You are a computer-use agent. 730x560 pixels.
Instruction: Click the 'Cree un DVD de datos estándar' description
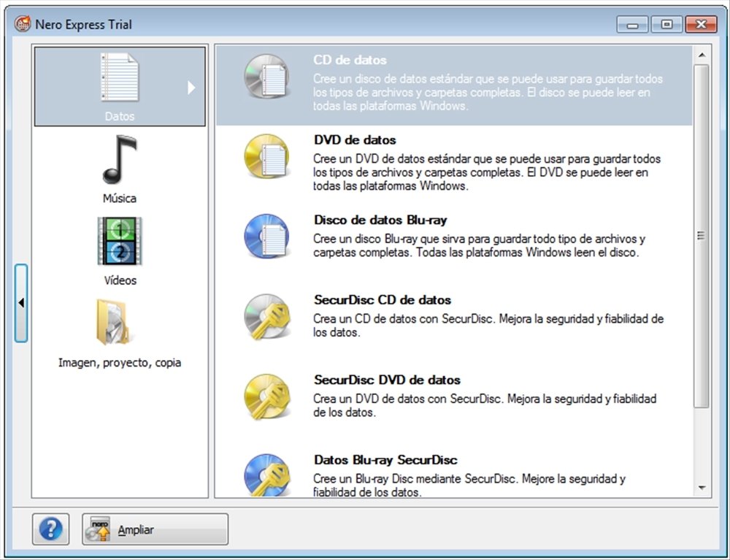click(x=487, y=172)
